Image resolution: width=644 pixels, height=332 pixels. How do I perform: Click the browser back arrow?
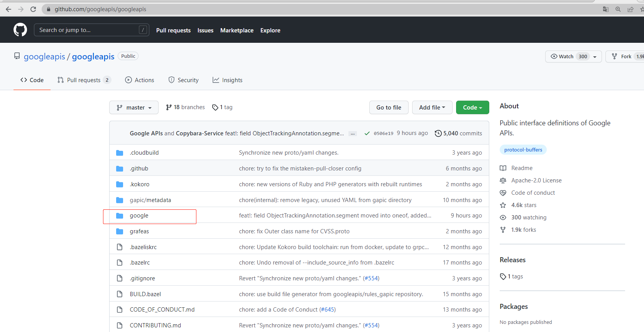(x=8, y=9)
